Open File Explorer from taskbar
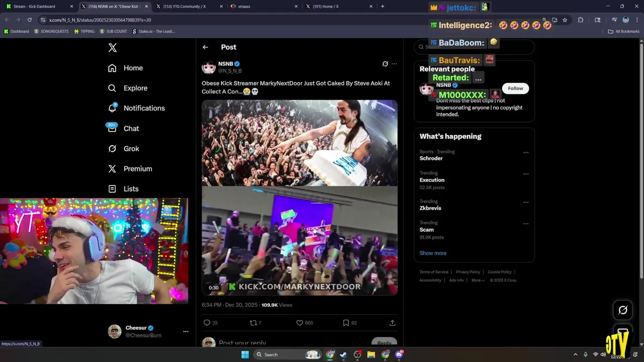Screen dimensions: 644x362 pos(371,354)
